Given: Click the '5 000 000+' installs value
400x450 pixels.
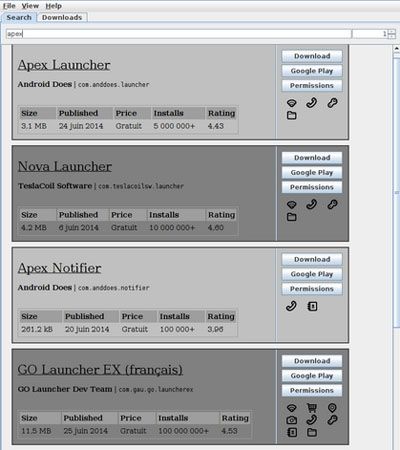Looking at the screenshot, I should 174,126.
